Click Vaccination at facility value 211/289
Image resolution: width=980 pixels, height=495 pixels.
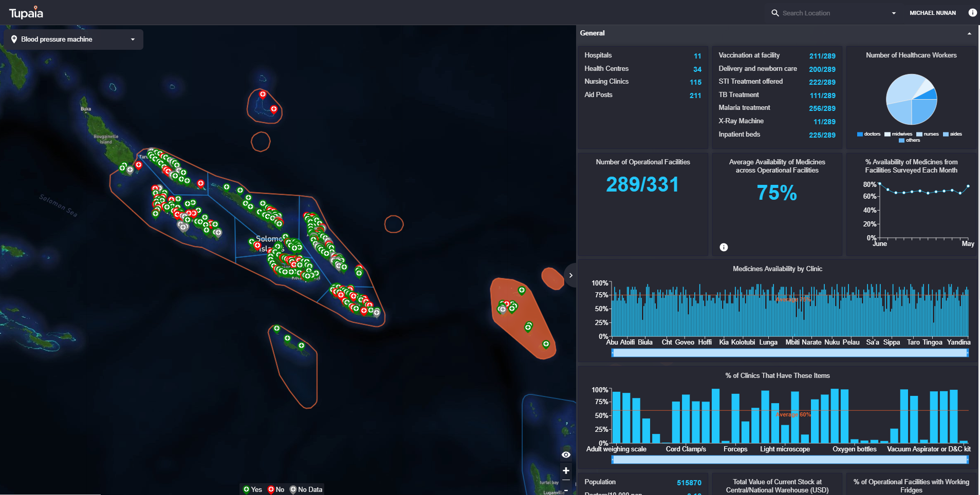[822, 56]
